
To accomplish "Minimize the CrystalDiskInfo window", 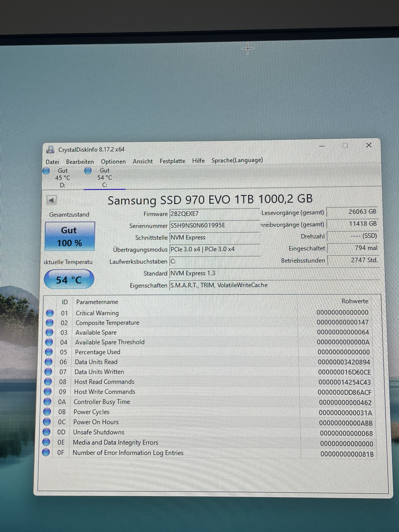I will (x=322, y=146).
